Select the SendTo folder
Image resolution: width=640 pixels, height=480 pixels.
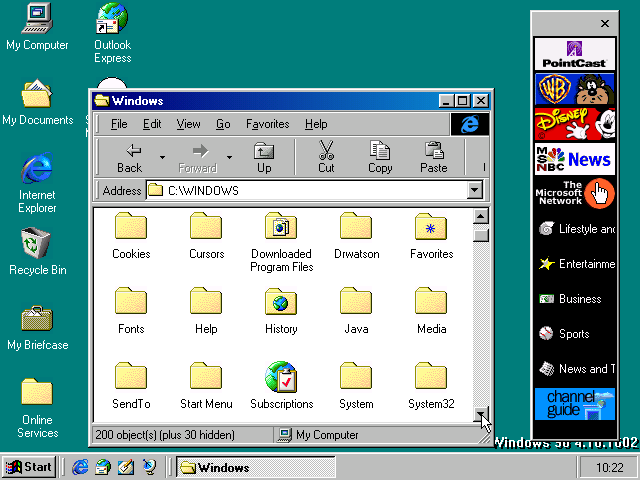(x=131, y=386)
